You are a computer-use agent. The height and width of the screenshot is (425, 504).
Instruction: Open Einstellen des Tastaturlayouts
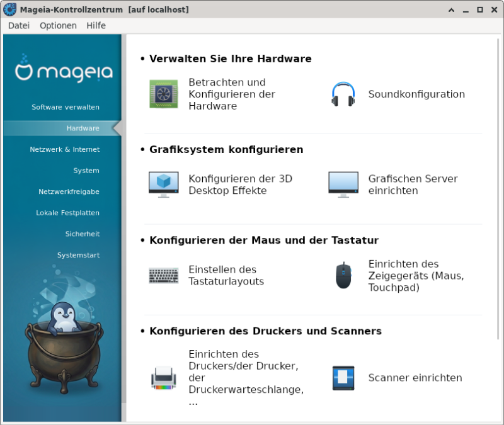[226, 275]
